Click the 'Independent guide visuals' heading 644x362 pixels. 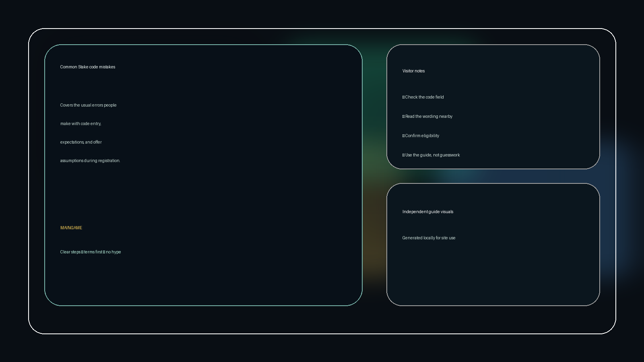click(x=428, y=212)
